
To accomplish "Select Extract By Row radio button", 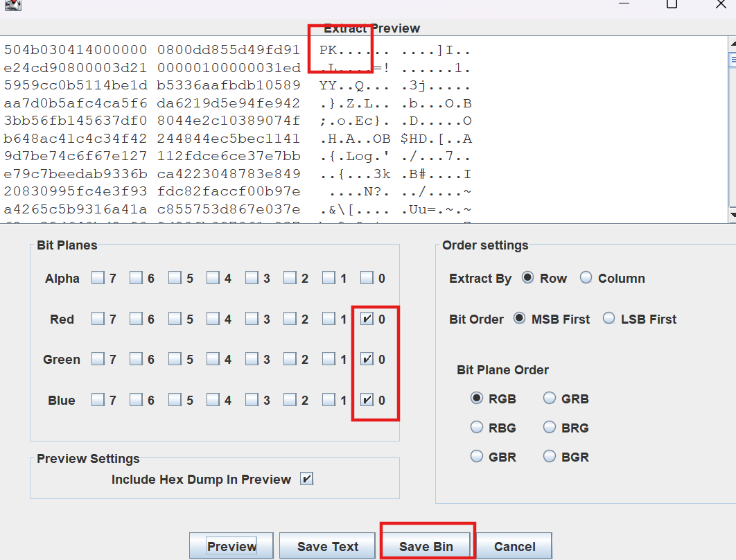I will click(x=527, y=277).
